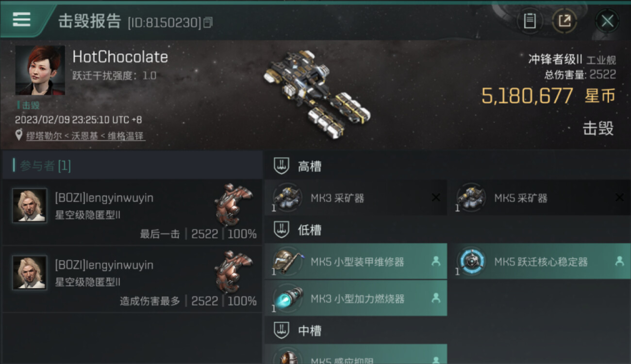View HotChocolate's character portrait

40,70
